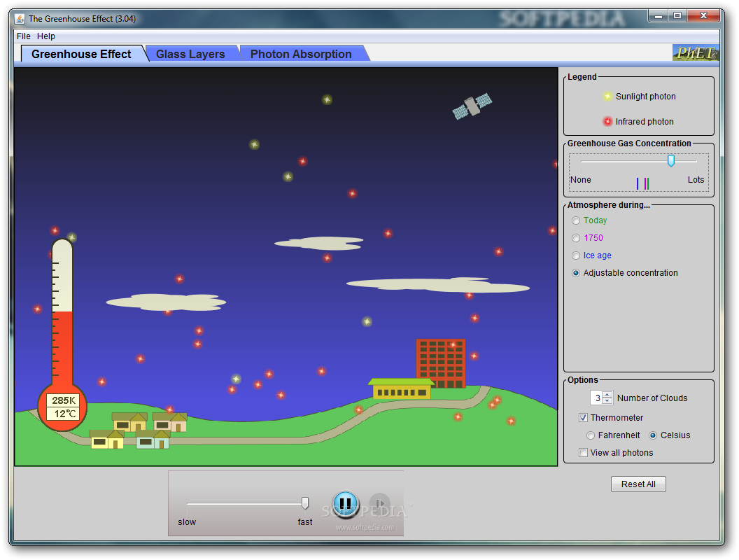Select the Ice age atmosphere option
The image size is (739, 560).
[x=591, y=255]
